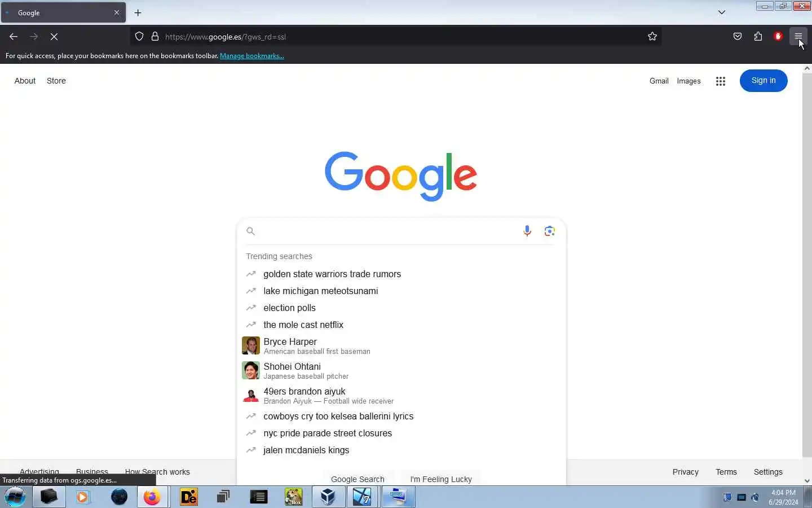The image size is (812, 508).
Task: Open the red ad-blocker extension icon
Action: point(778,37)
